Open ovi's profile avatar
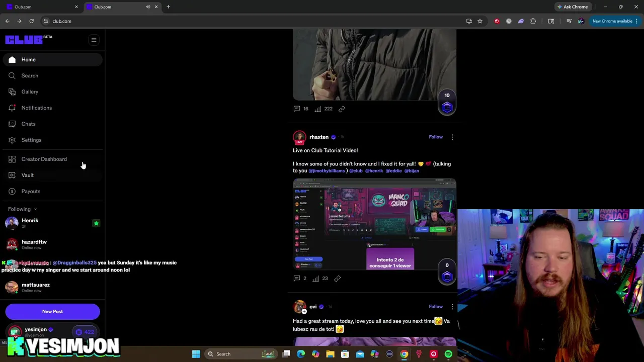Screen dimensions: 644x362 pyautogui.click(x=300, y=307)
